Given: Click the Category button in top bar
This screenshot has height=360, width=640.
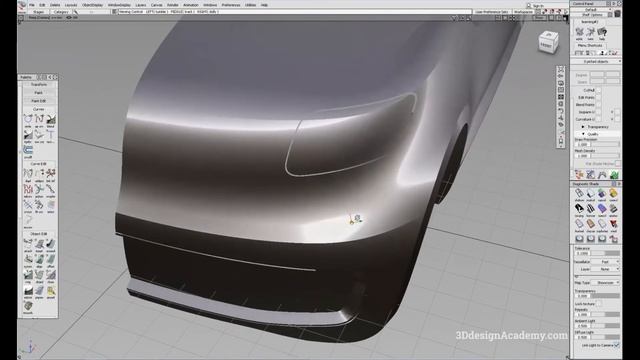Looking at the screenshot, I should coord(61,12).
